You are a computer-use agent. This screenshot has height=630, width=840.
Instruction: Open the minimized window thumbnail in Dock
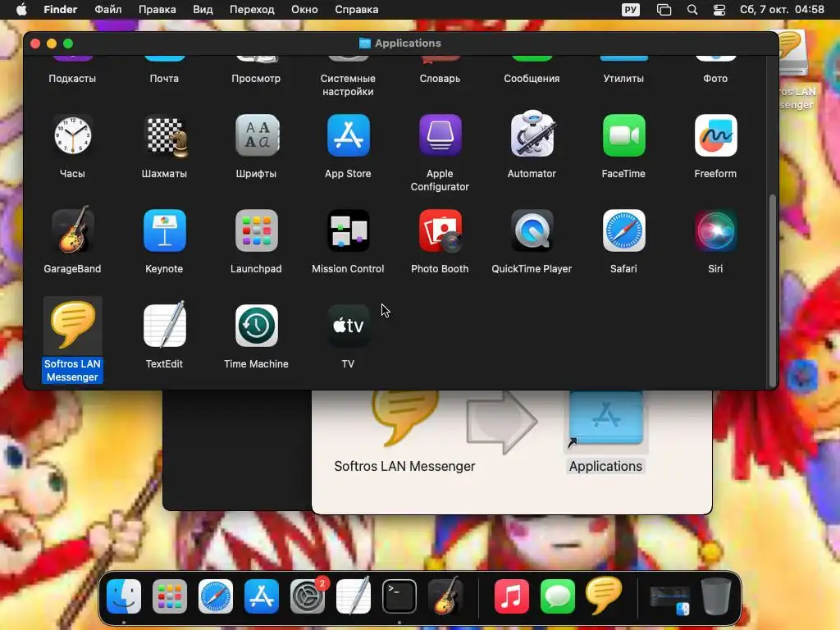pos(669,600)
